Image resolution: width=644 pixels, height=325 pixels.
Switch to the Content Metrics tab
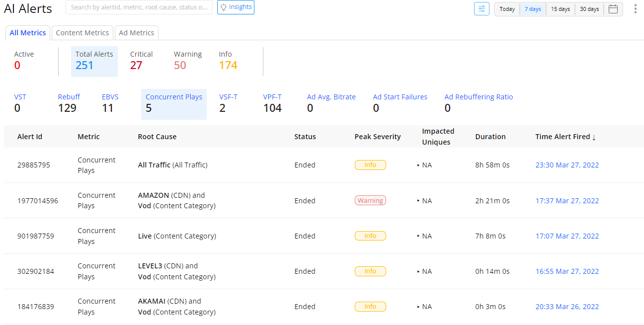[82, 33]
